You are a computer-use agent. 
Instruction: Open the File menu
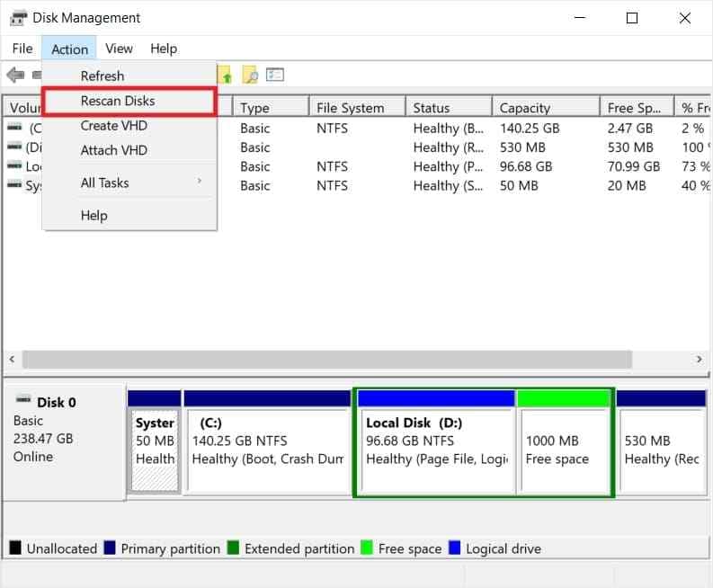[x=22, y=49]
